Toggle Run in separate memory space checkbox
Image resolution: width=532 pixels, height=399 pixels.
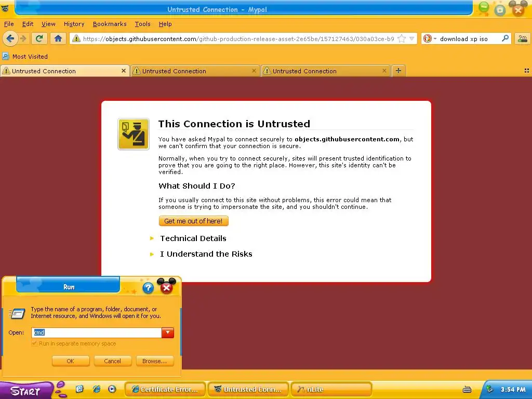(34, 343)
